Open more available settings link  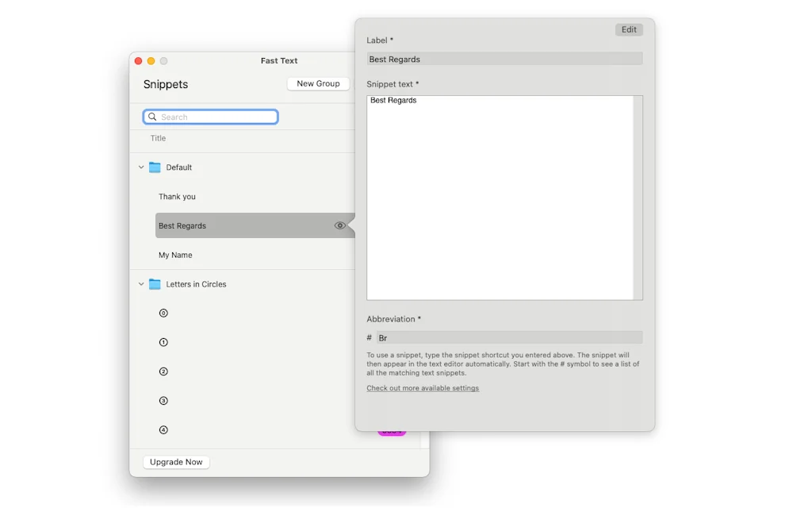pyautogui.click(x=423, y=388)
